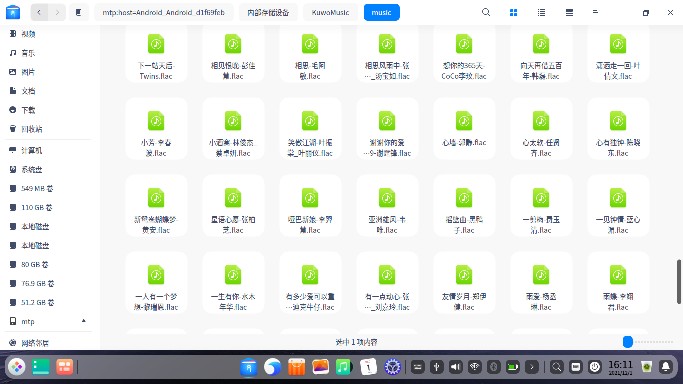This screenshot has width=683, height=384.
Task: Select the 小芳-李春波.flac file
Action: tap(156, 128)
